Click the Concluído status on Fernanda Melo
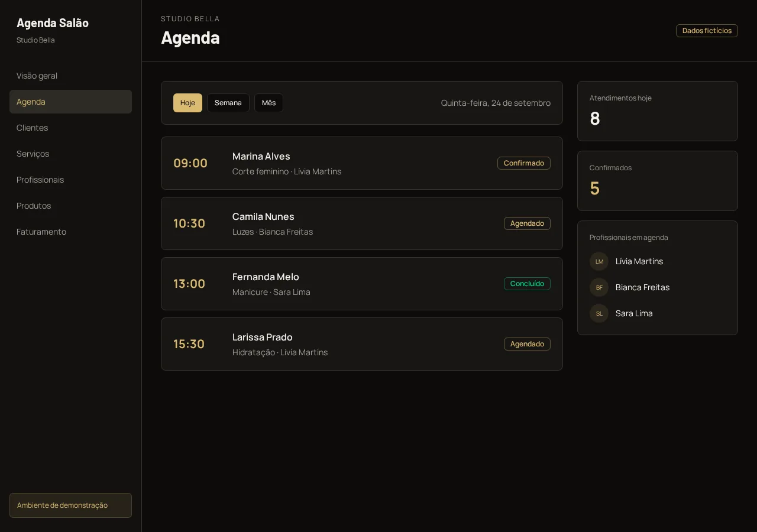The height and width of the screenshot is (532, 757). (527, 284)
